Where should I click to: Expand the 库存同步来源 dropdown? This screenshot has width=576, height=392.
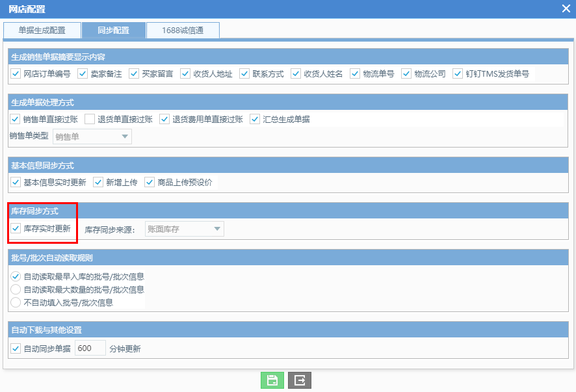185,229
